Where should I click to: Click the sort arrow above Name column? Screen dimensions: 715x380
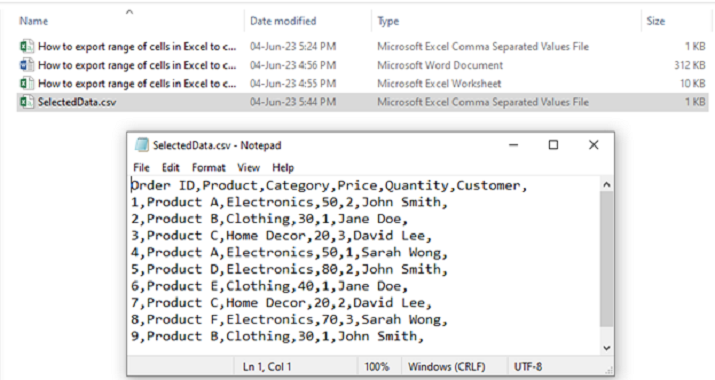pyautogui.click(x=130, y=12)
